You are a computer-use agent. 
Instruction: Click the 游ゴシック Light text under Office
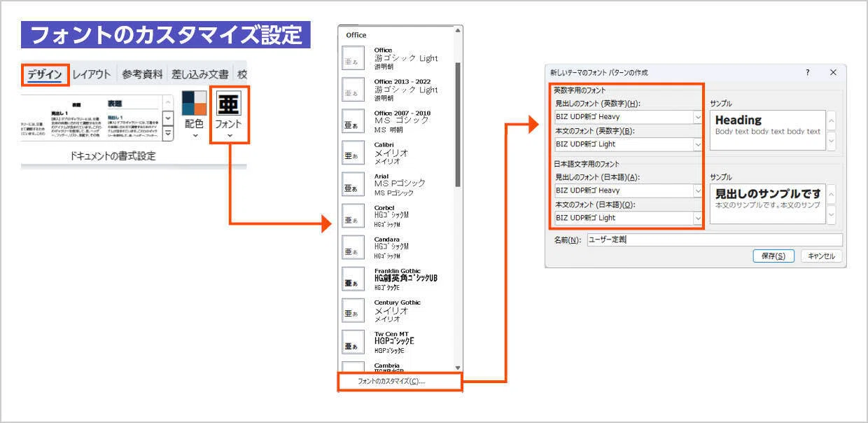(406, 58)
